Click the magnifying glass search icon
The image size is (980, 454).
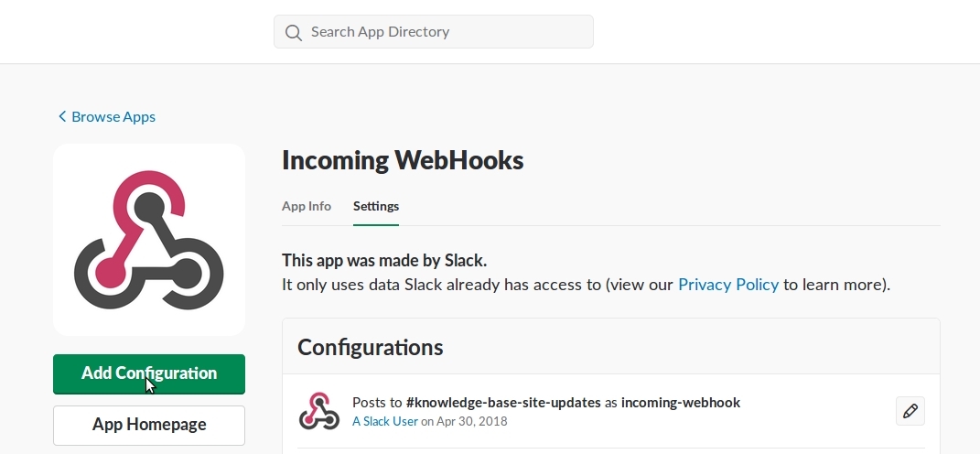(293, 33)
